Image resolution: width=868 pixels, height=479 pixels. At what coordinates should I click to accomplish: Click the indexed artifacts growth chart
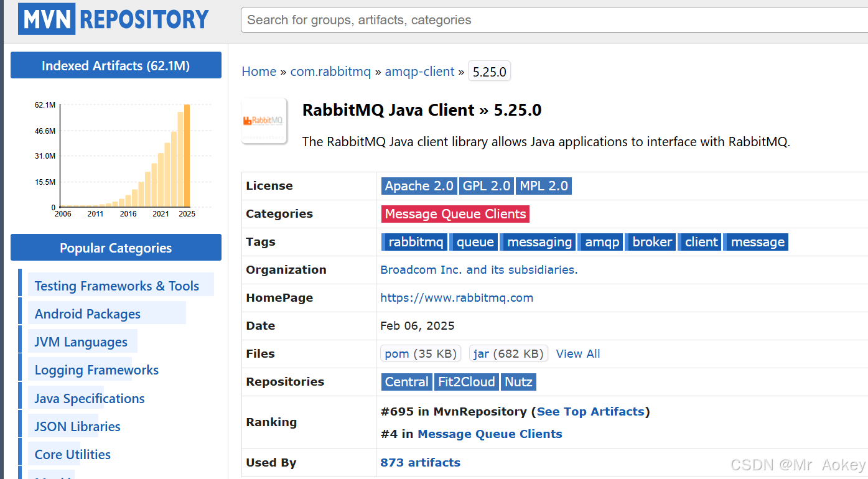pyautogui.click(x=122, y=160)
